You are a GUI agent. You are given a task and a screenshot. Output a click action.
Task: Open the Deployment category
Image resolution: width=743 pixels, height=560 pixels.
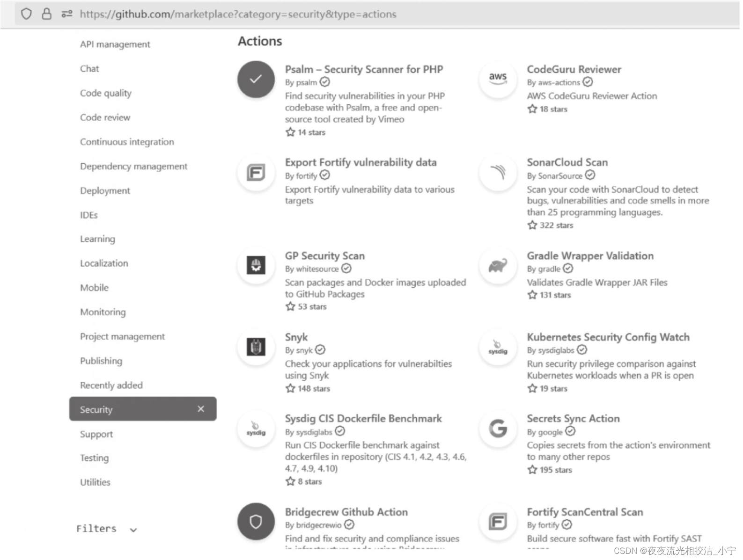tap(105, 190)
